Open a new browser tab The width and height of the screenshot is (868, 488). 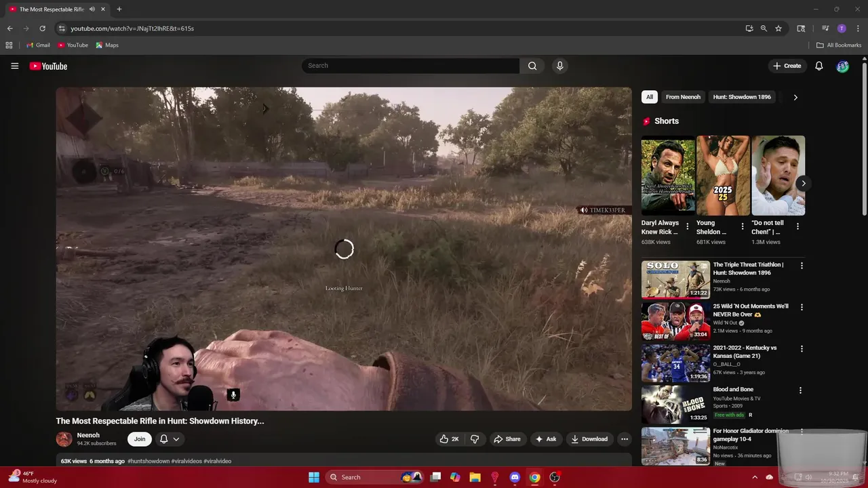click(x=119, y=9)
